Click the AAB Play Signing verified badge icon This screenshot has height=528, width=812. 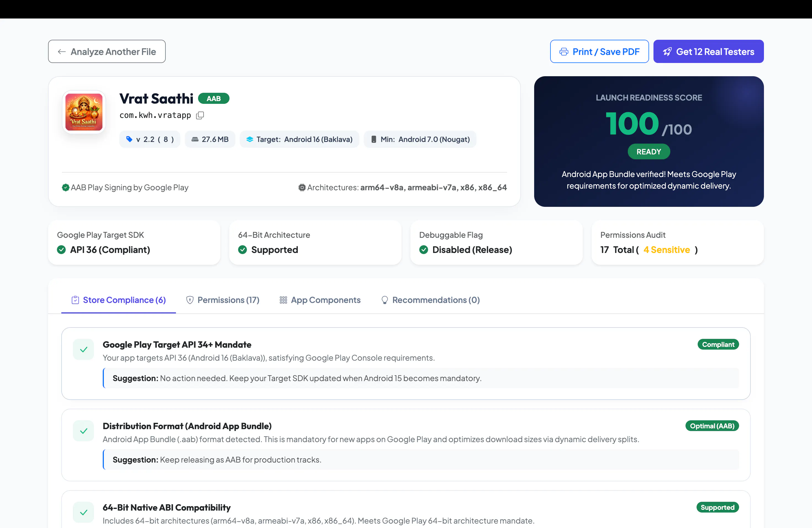pyautogui.click(x=65, y=188)
